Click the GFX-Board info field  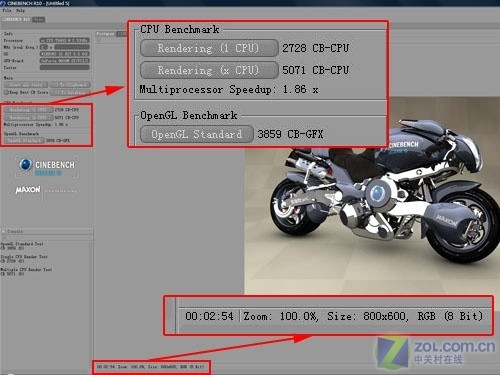point(65,61)
